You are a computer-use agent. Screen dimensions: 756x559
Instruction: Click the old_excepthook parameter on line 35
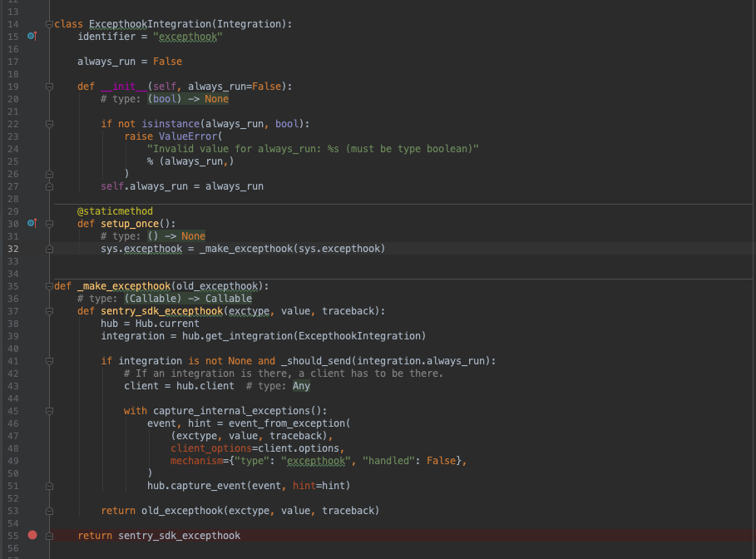tap(217, 286)
